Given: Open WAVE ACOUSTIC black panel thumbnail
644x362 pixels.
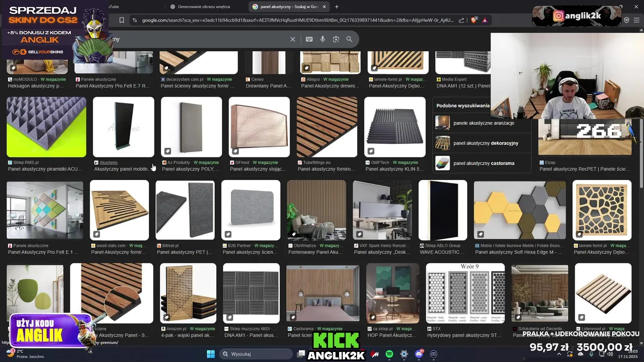Looking at the screenshot, I should click(x=443, y=210).
